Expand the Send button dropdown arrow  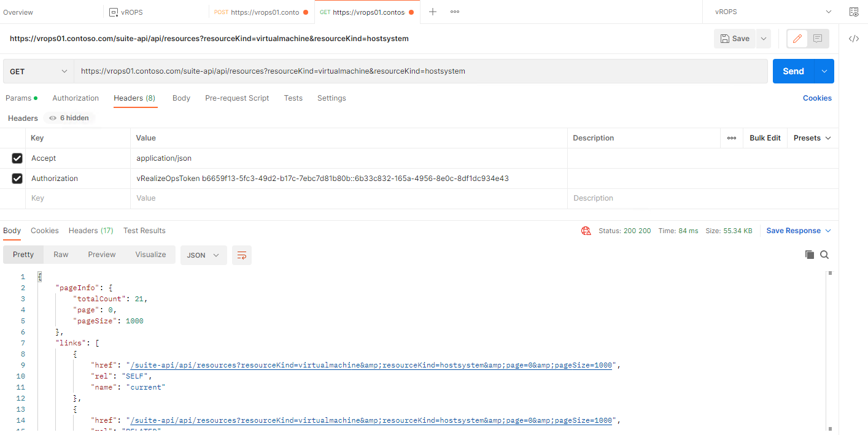824,71
